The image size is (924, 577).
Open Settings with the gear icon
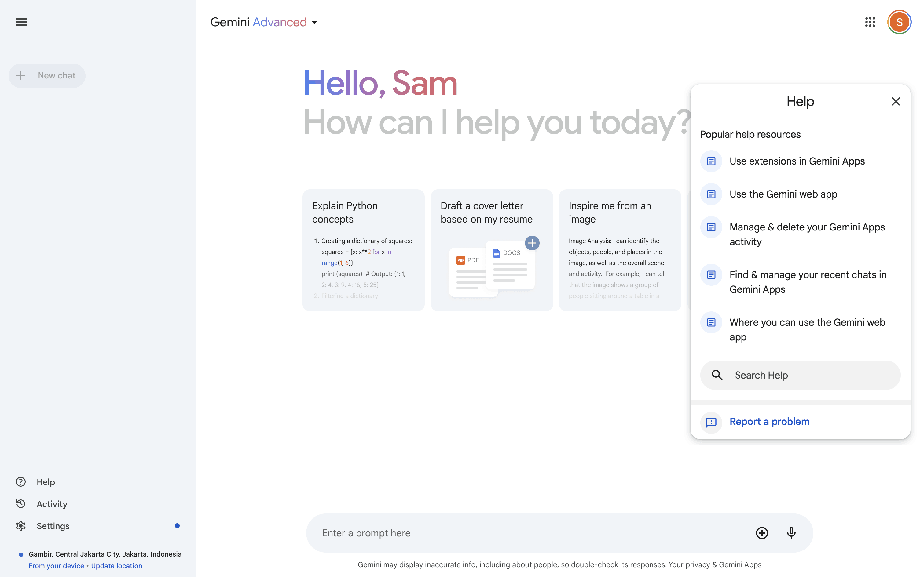pos(20,526)
